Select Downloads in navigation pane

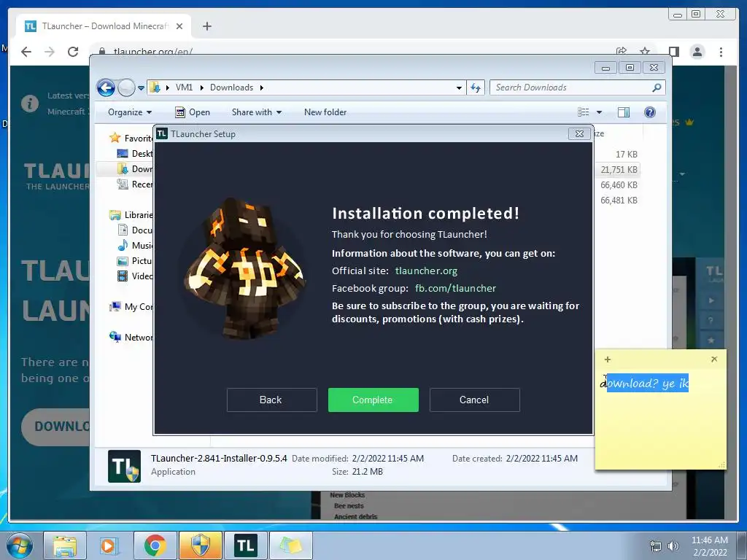tap(135, 169)
